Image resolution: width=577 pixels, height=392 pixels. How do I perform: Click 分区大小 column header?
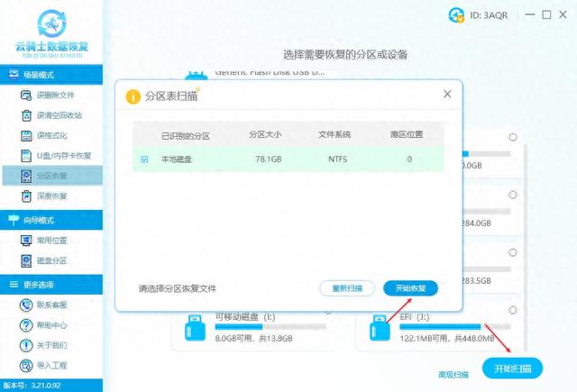click(265, 134)
